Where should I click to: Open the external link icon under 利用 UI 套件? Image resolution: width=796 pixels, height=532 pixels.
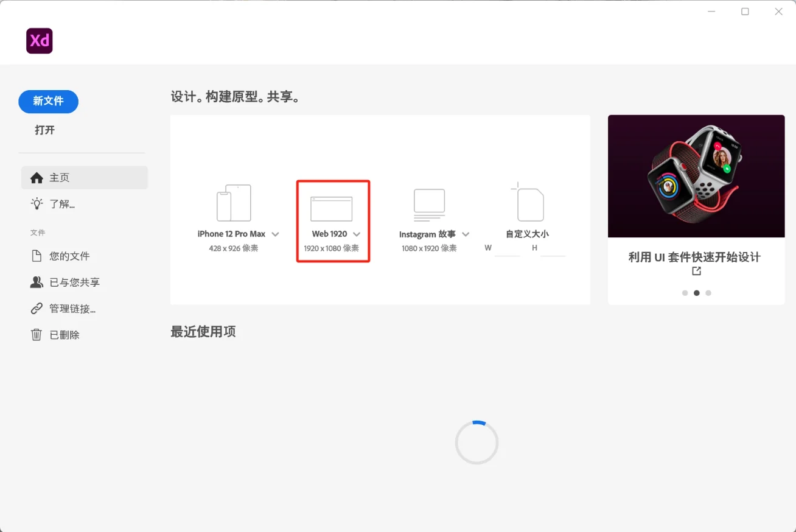click(697, 271)
